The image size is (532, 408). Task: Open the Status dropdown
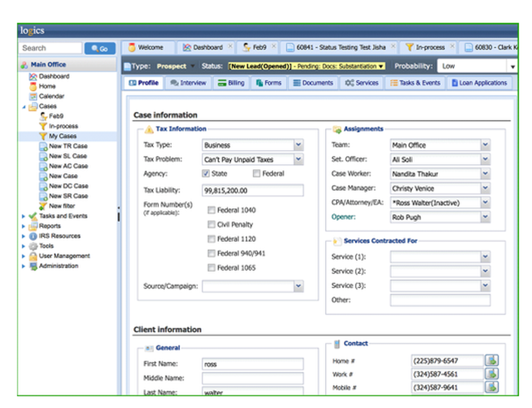[x=381, y=66]
